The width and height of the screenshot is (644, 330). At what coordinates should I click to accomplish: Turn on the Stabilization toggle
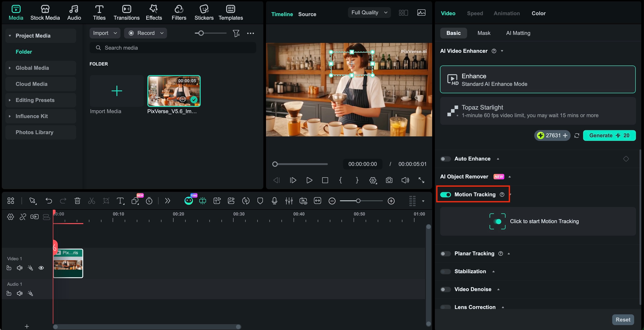click(x=445, y=272)
